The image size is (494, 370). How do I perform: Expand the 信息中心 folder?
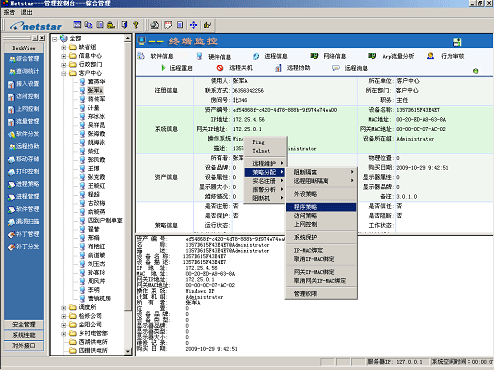(x=63, y=56)
